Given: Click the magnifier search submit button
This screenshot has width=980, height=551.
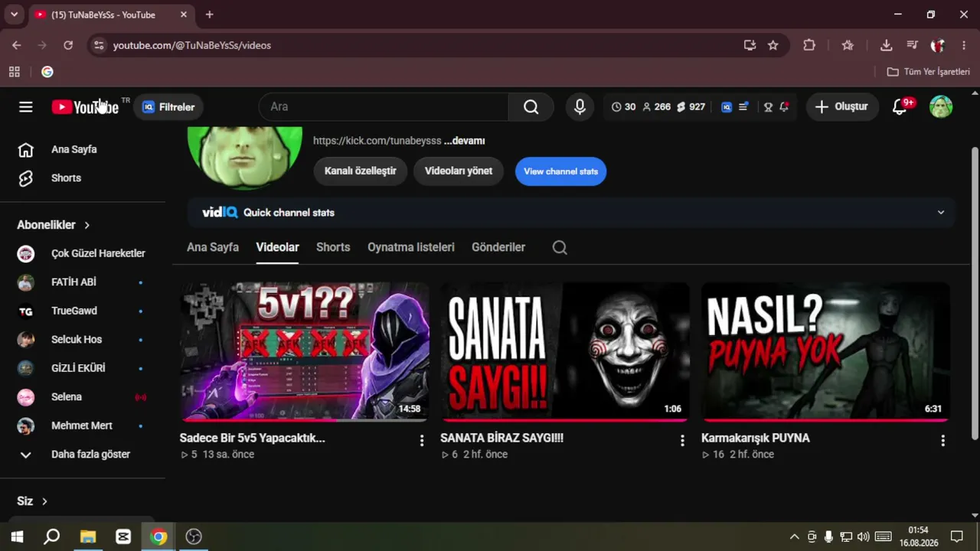Looking at the screenshot, I should point(531,107).
